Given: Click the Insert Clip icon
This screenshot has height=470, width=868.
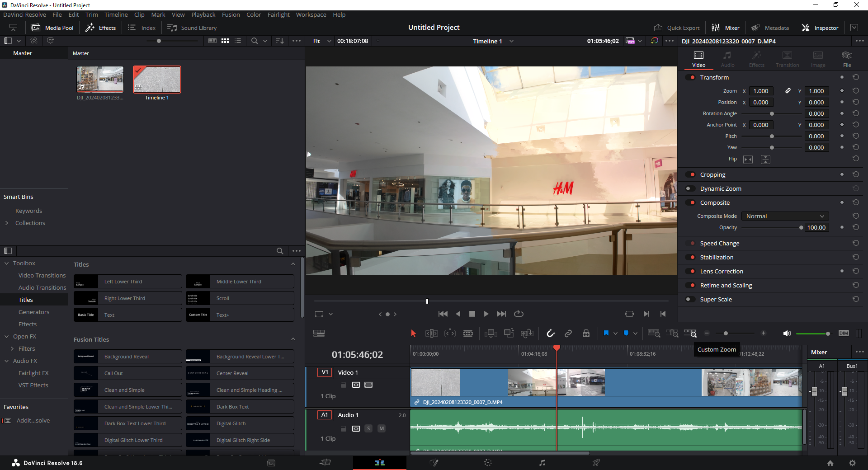Looking at the screenshot, I should click(491, 334).
